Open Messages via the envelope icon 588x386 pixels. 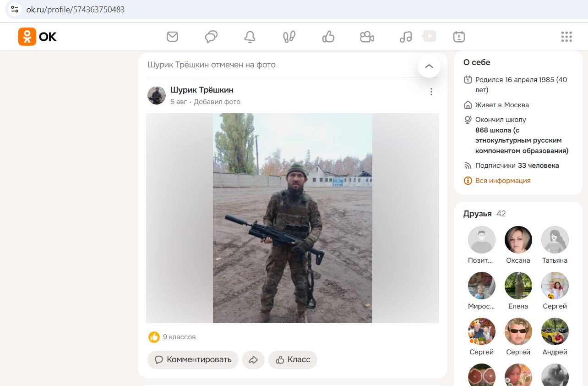pyautogui.click(x=172, y=37)
